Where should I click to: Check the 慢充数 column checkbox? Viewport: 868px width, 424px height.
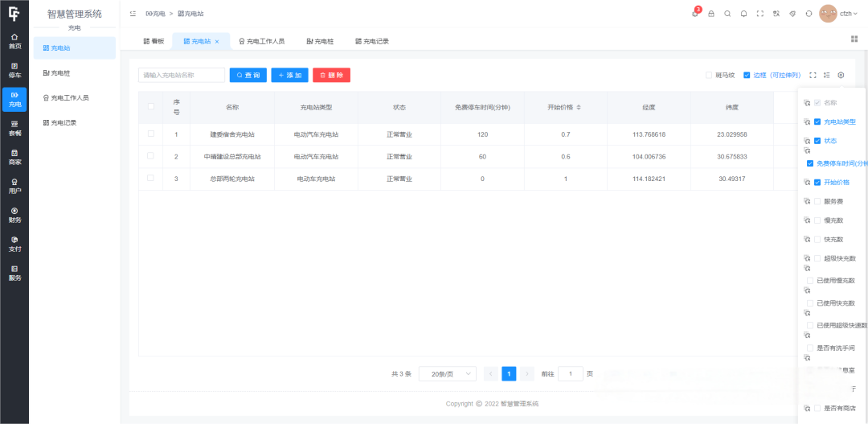tap(817, 220)
